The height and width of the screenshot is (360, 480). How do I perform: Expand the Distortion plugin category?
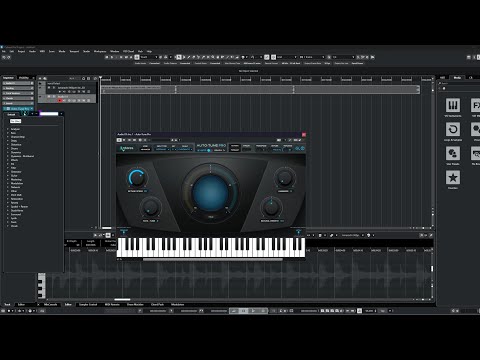(8, 145)
